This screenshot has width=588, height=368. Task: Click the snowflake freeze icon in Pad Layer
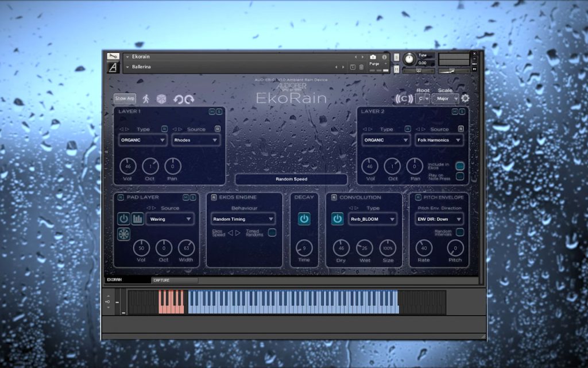tap(124, 234)
